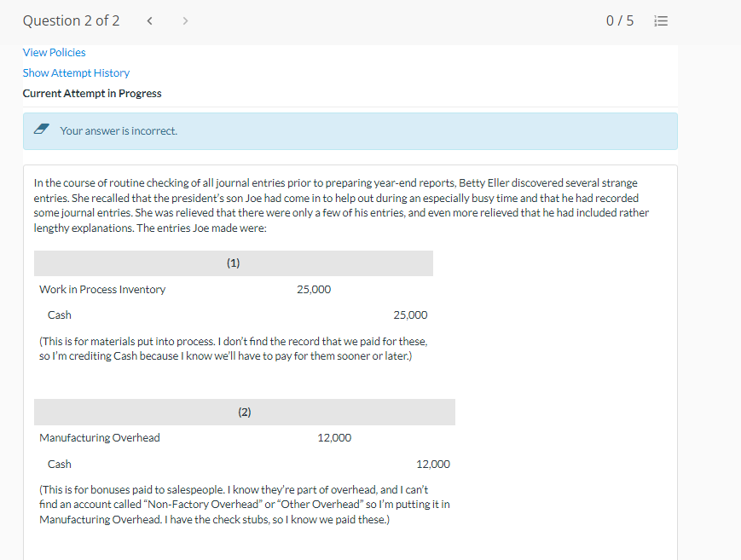Image resolution: width=741 pixels, height=560 pixels.
Task: Select the Question 2 of 2 heading
Action: pyautogui.click(x=71, y=20)
